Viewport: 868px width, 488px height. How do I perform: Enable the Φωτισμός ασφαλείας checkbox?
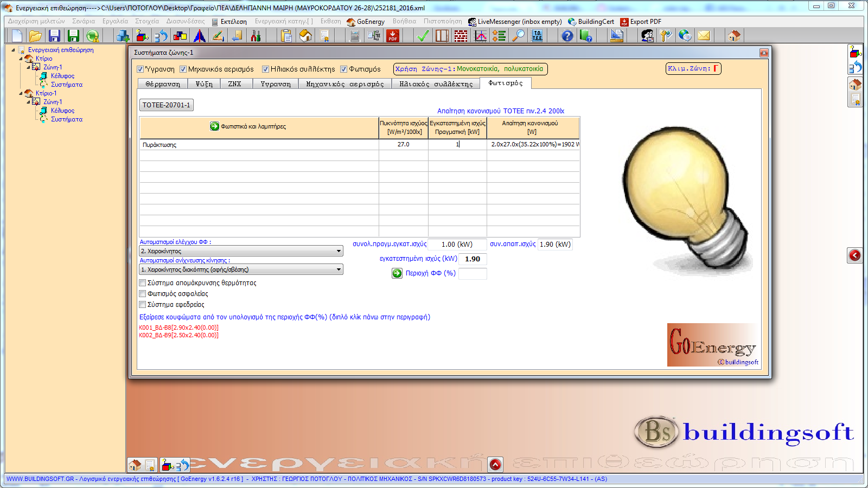click(143, 294)
